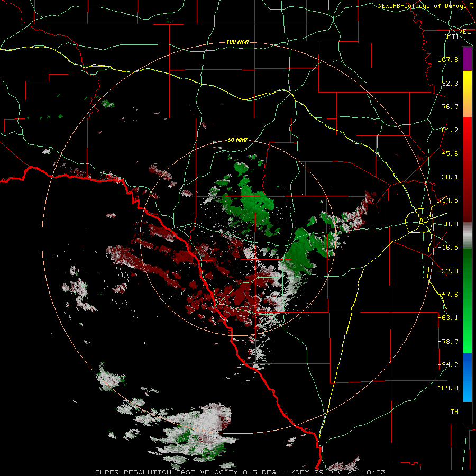Click the 76.7 velocity scale value

[x=450, y=106]
